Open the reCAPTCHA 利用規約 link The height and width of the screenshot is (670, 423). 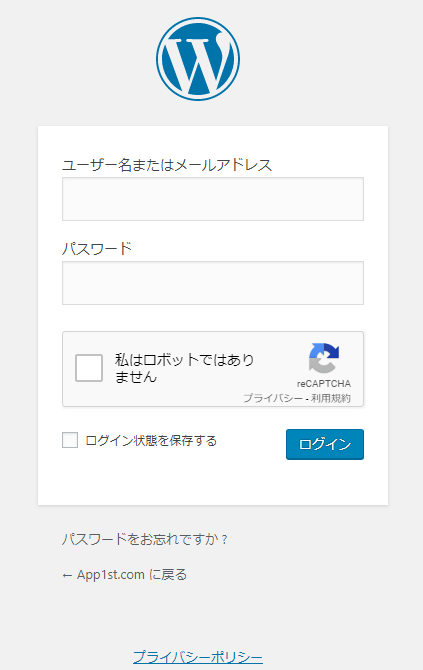point(331,398)
